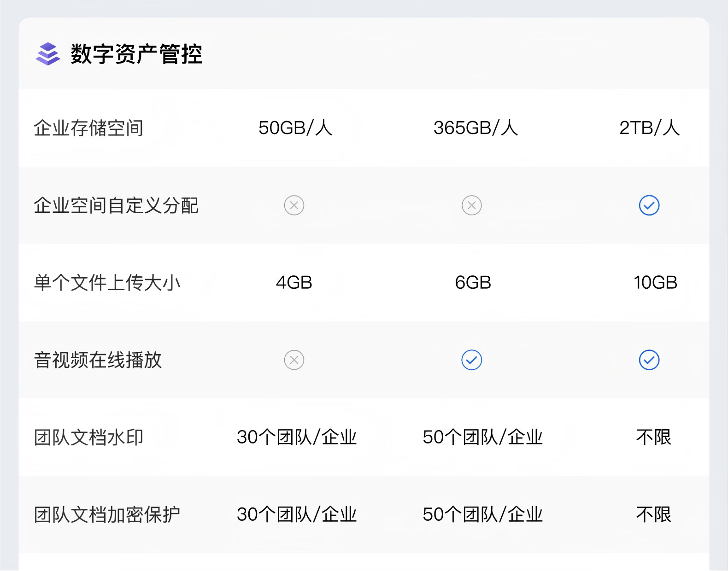Click first-column cross icon for 企业空间自定义分配
Viewport: 728px width, 571px height.
[294, 205]
